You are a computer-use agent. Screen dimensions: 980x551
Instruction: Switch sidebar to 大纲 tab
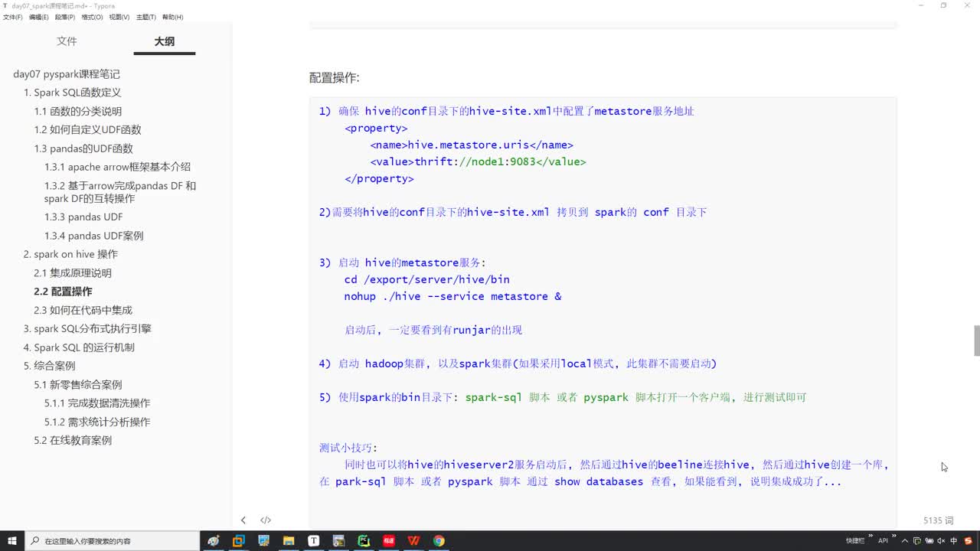coord(165,41)
